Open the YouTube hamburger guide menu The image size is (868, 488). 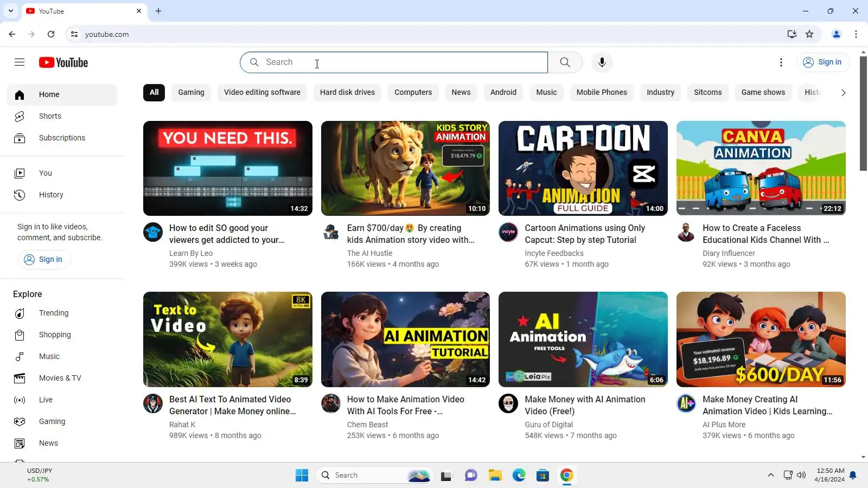(x=20, y=62)
